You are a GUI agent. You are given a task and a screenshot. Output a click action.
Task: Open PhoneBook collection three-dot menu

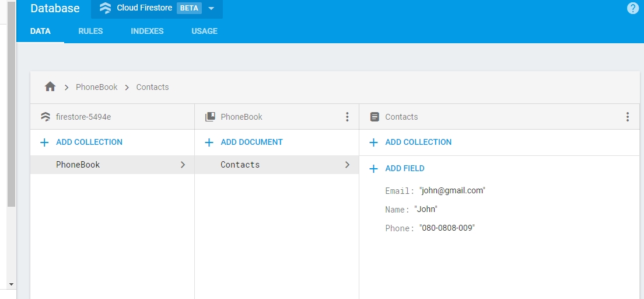[347, 117]
